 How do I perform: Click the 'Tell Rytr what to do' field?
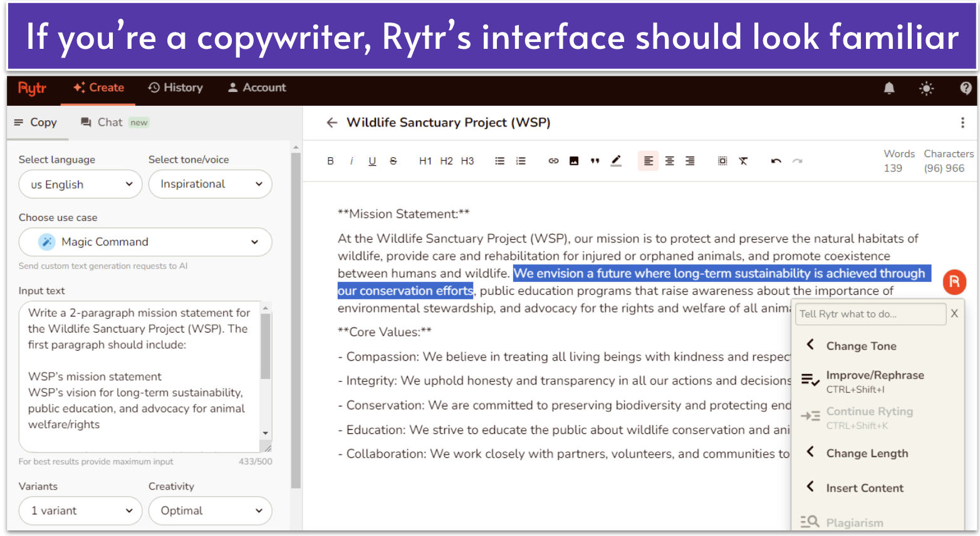pos(871,314)
